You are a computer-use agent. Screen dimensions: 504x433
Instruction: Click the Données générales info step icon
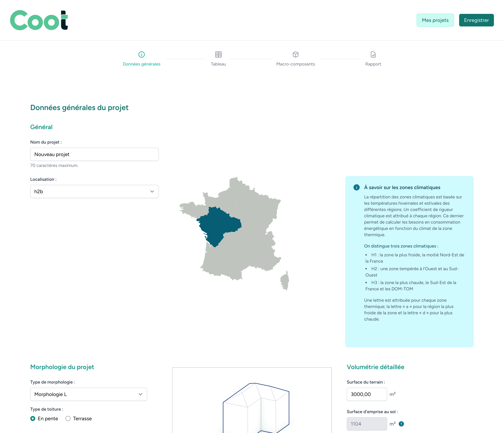point(142,54)
